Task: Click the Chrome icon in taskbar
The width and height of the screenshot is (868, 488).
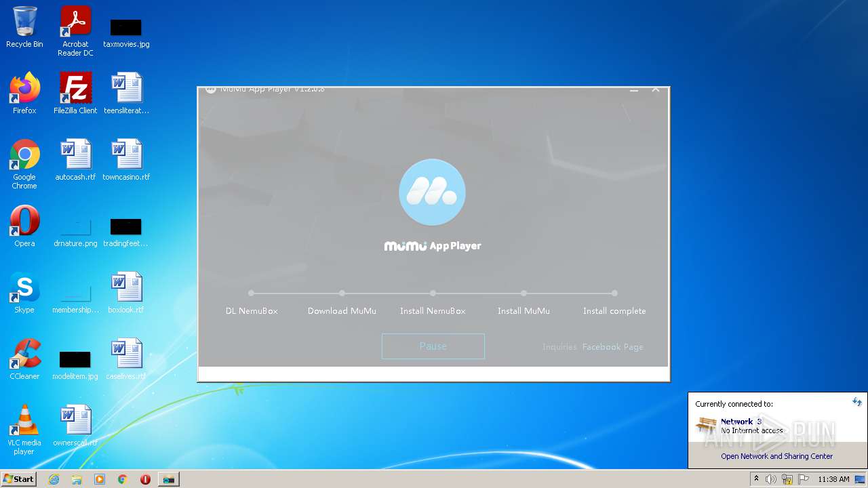Action: click(123, 479)
